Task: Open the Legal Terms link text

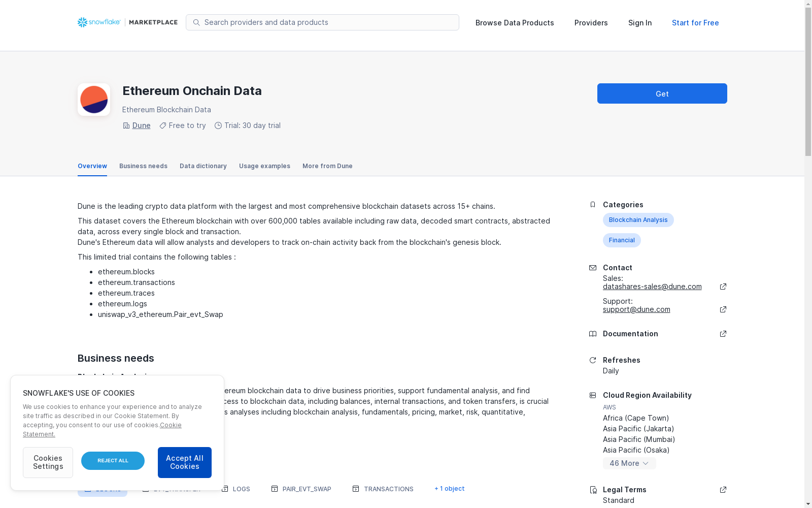Action: click(x=625, y=490)
